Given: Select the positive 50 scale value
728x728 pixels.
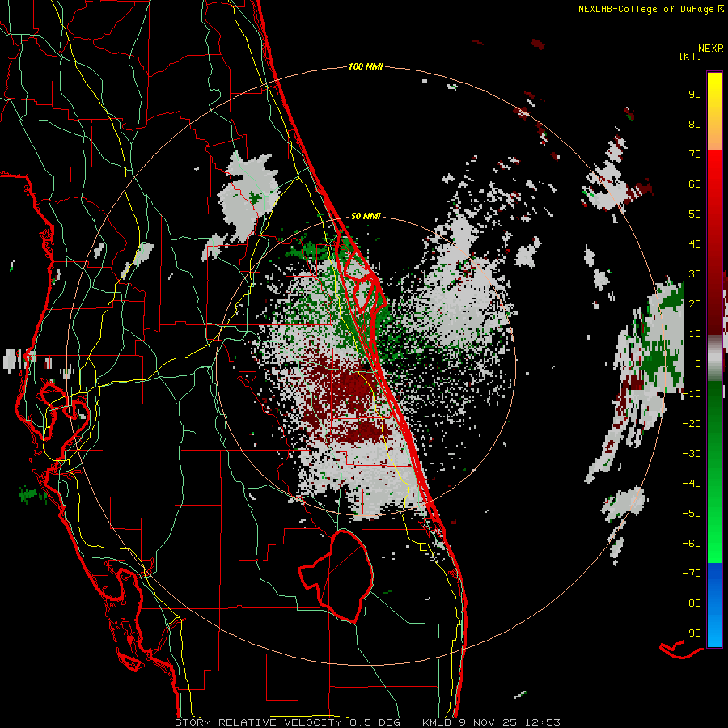Looking at the screenshot, I should click(x=695, y=214).
